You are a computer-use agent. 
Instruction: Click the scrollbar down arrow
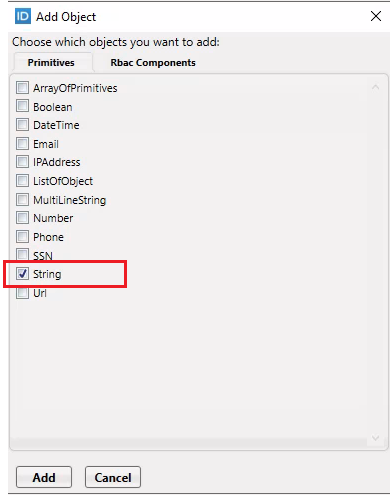click(x=375, y=438)
